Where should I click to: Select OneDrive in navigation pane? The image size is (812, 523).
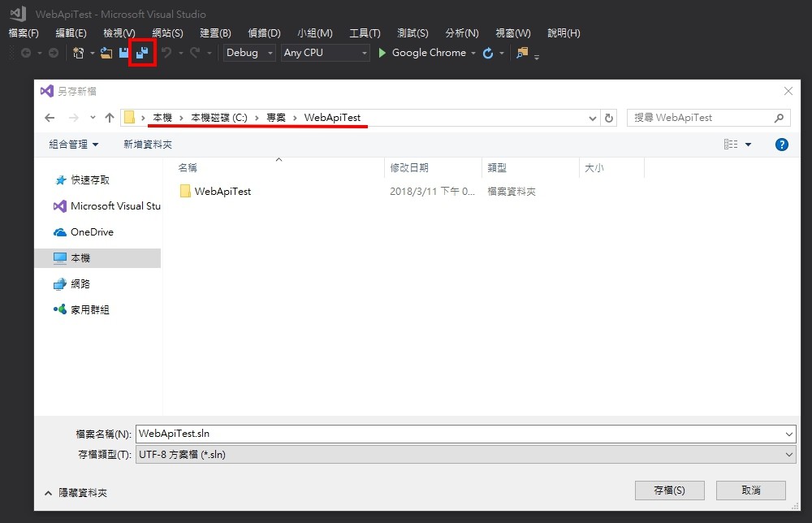click(x=84, y=232)
